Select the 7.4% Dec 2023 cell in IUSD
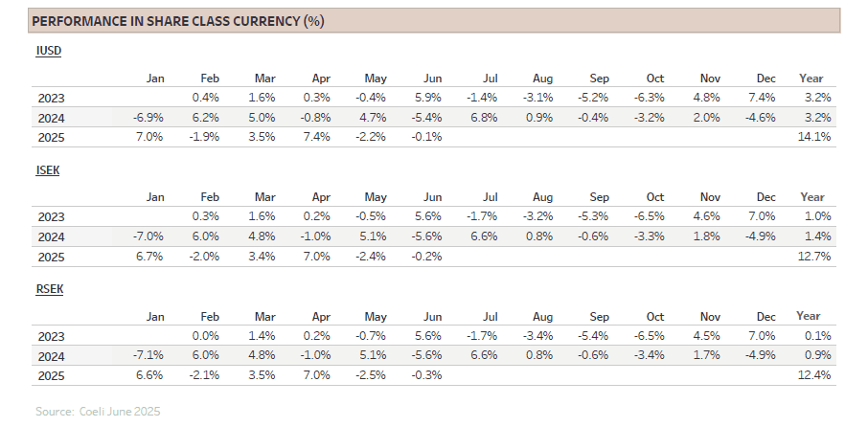 point(768,98)
